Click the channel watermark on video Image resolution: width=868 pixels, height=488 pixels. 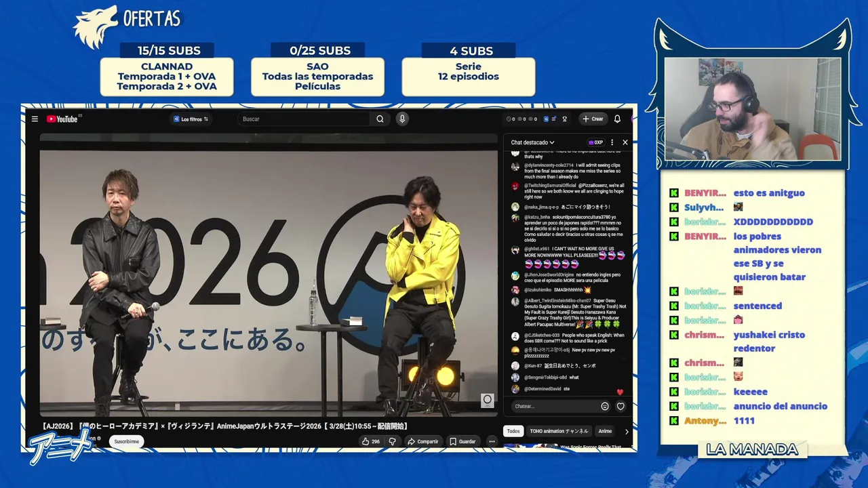(487, 401)
